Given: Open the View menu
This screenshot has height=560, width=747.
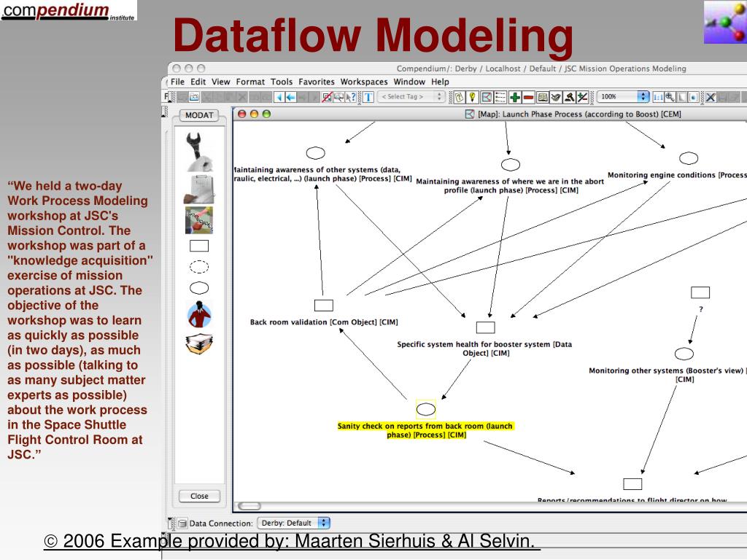Looking at the screenshot, I should [220, 82].
